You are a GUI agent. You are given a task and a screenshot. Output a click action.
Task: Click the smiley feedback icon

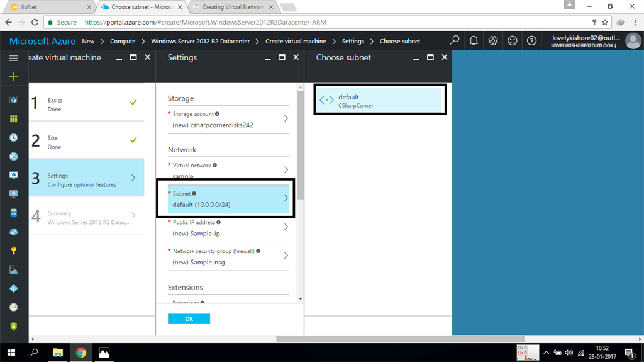coord(512,40)
